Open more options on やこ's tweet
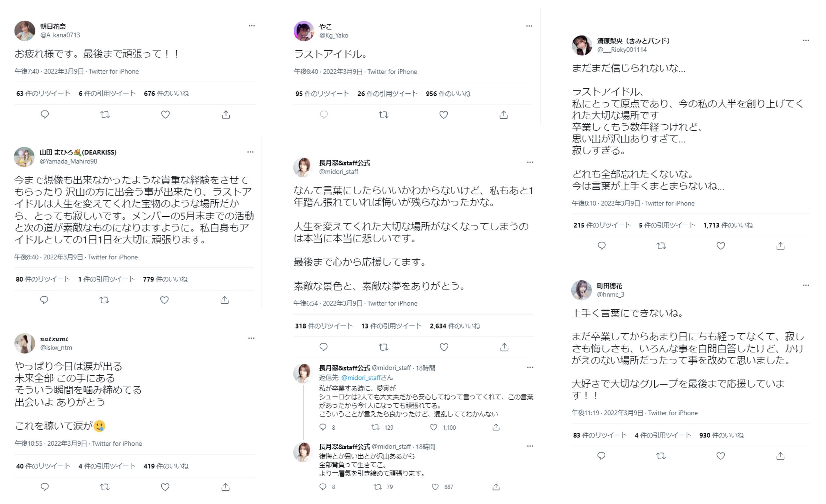The height and width of the screenshot is (504, 826). click(x=529, y=26)
